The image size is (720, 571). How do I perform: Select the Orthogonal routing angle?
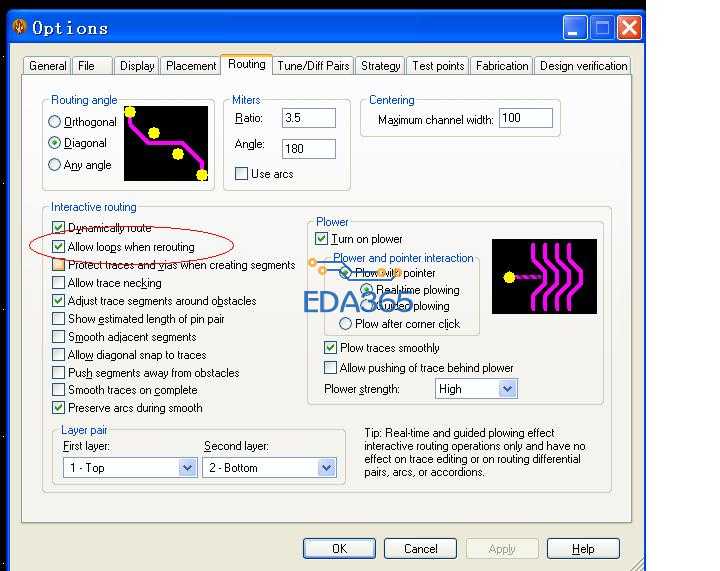[54, 122]
